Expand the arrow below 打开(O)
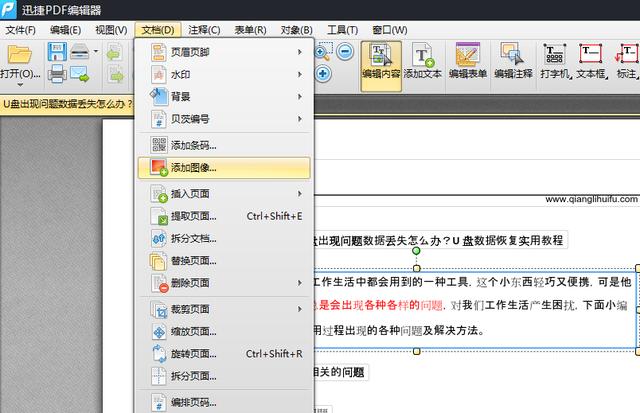640x413 pixels. tap(20, 85)
